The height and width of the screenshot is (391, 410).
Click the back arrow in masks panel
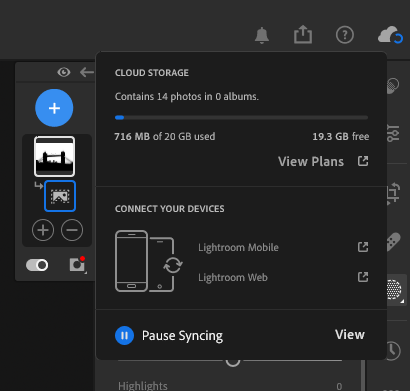87,72
